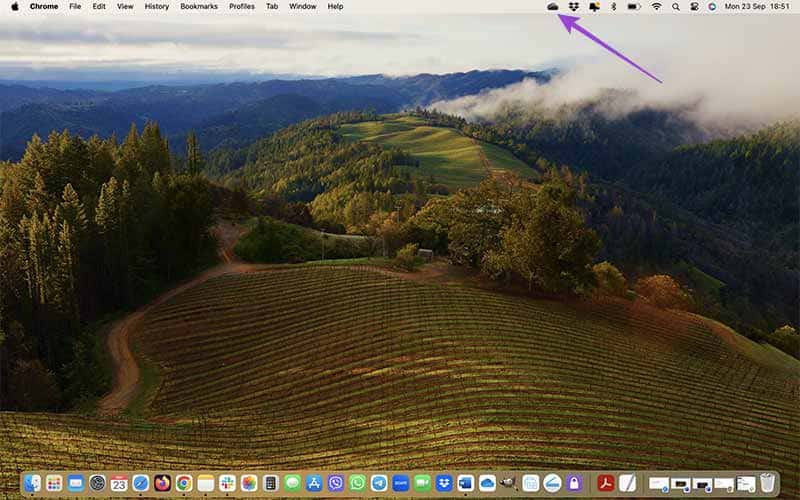Launch Viber from the Dock
This screenshot has height=500, width=800.
tap(336, 483)
